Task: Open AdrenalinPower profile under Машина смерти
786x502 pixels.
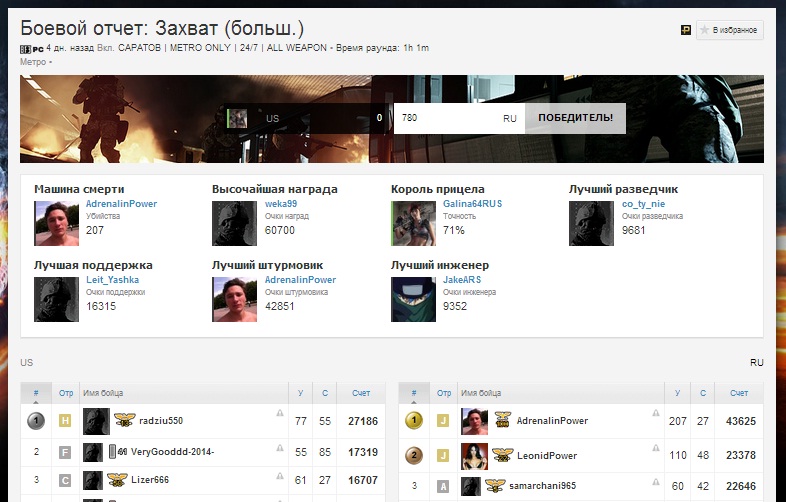Action: click(121, 204)
